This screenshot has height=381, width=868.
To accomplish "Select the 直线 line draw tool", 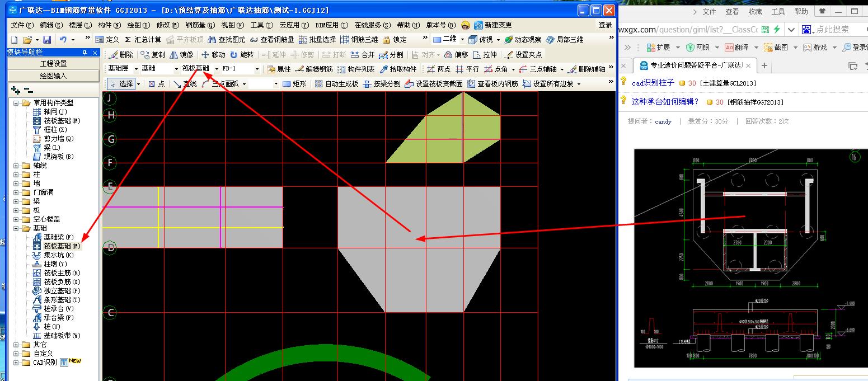I will pyautogui.click(x=185, y=83).
